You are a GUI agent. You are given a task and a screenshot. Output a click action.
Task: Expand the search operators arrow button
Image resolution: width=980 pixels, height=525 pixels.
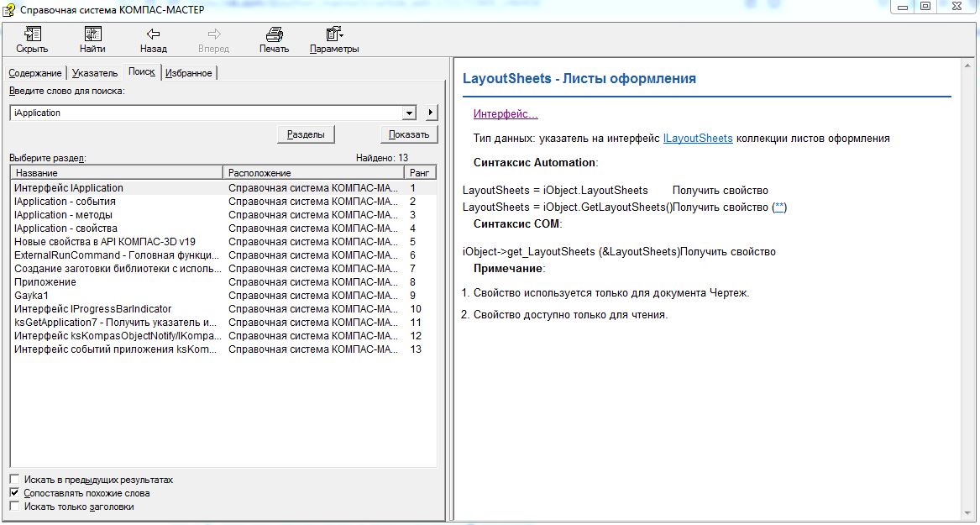click(x=432, y=113)
